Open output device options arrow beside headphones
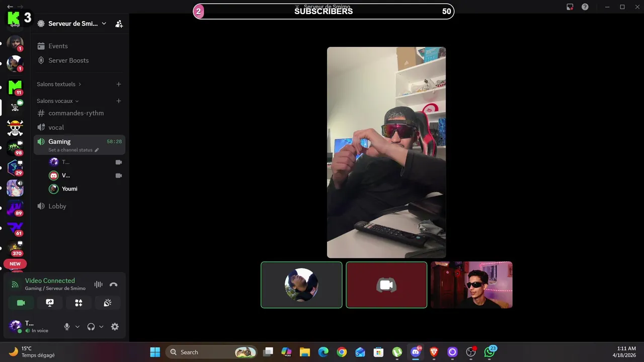 (101, 327)
